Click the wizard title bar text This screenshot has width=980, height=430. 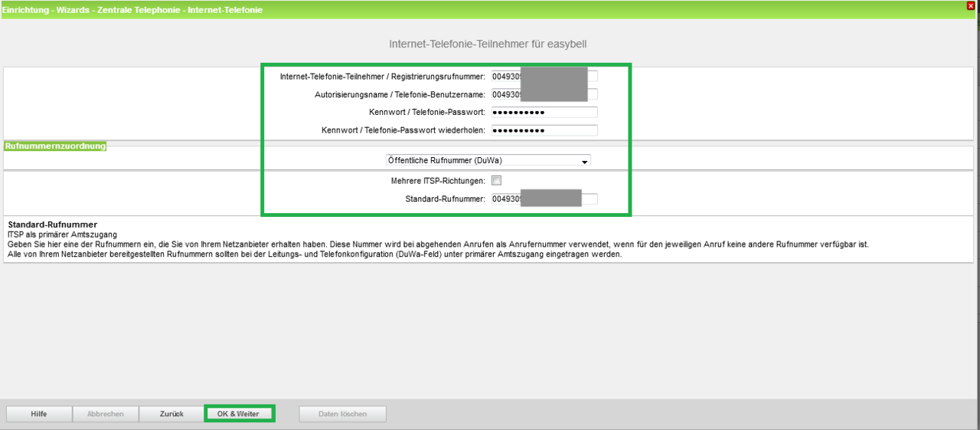click(132, 10)
